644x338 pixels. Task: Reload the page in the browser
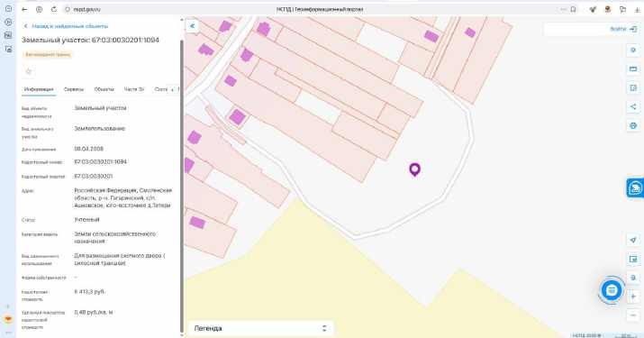(x=54, y=9)
